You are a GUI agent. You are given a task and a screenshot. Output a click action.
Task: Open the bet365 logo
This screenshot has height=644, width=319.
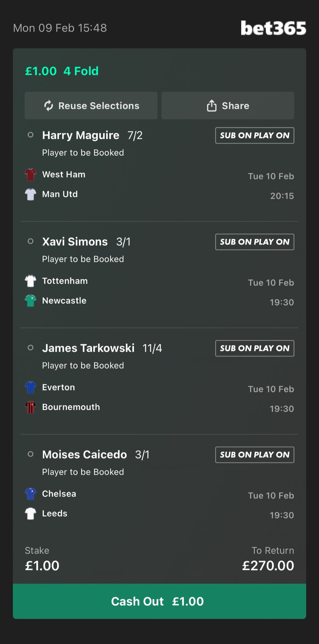click(x=273, y=28)
